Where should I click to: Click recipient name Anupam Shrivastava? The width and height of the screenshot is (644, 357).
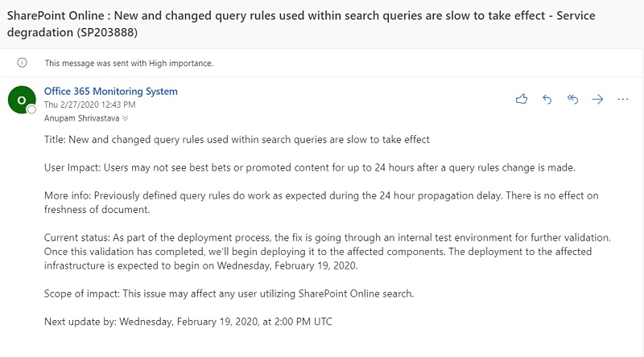click(81, 118)
